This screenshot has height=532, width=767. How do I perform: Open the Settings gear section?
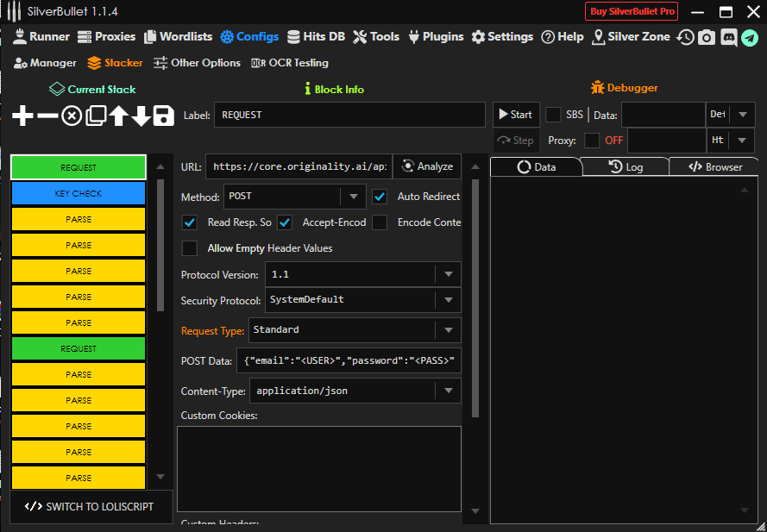502,37
